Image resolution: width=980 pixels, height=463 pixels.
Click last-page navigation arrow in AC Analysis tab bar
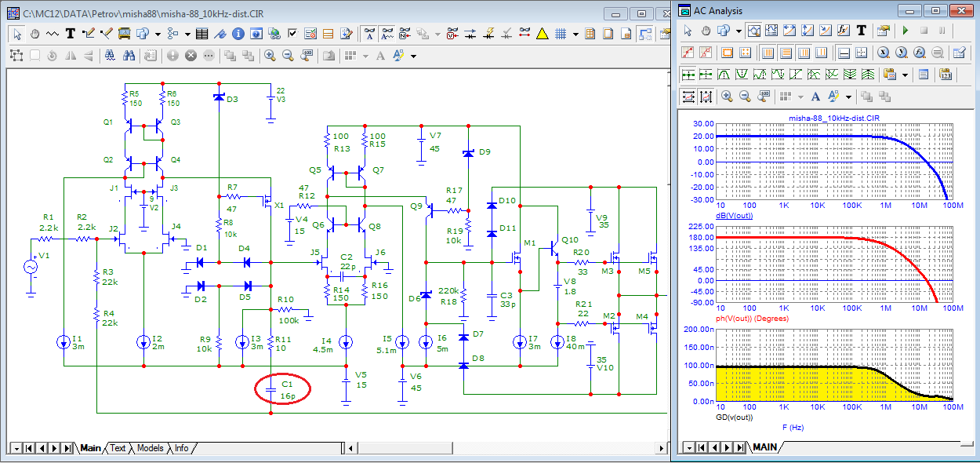(740, 447)
